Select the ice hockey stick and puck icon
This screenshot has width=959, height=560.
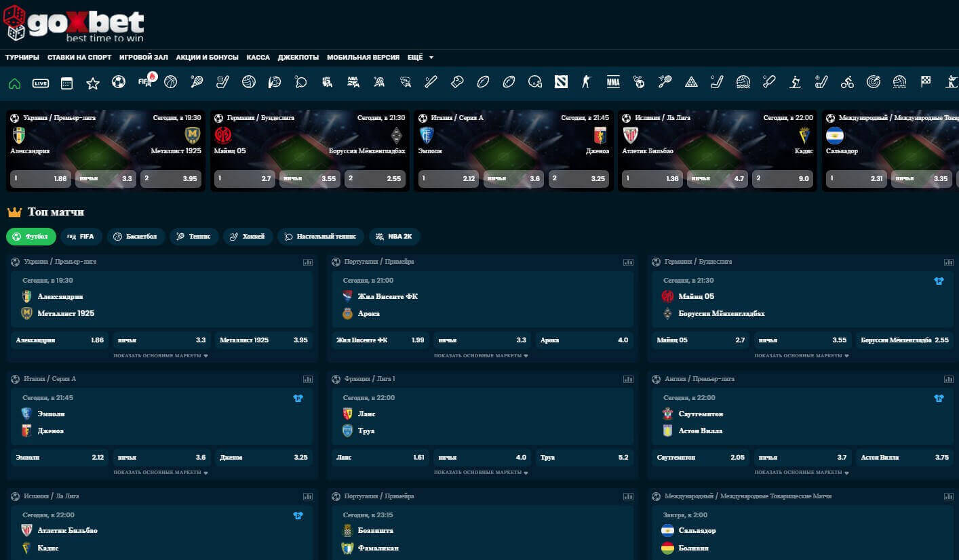pyautogui.click(x=222, y=82)
